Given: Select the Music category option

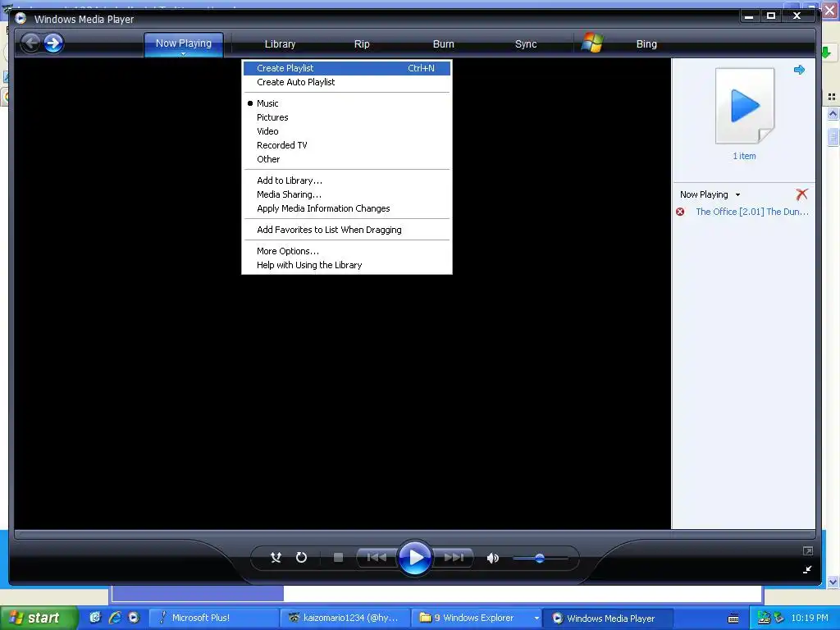Looking at the screenshot, I should [x=347, y=103].
